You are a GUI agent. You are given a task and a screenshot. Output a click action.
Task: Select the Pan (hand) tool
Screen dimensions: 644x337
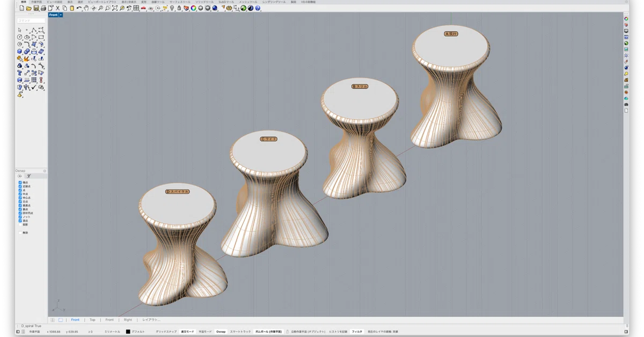point(86,8)
